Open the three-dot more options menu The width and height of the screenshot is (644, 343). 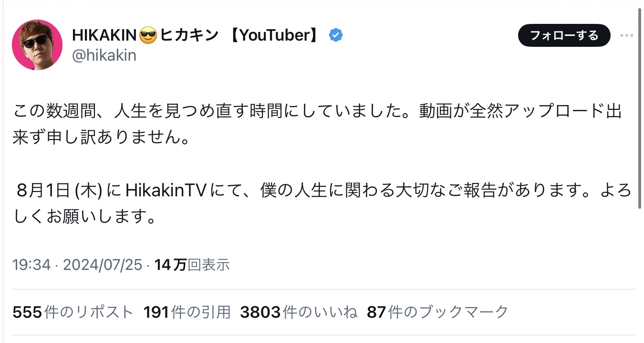[626, 35]
